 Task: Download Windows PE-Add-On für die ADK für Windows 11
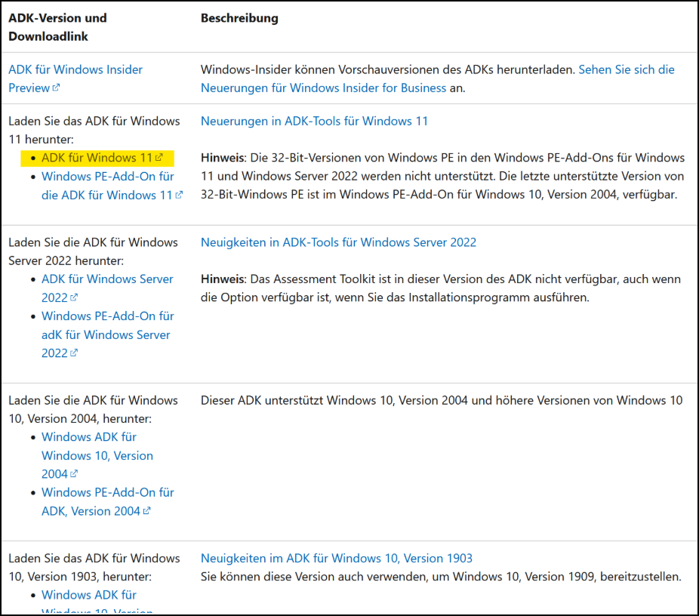(x=107, y=186)
